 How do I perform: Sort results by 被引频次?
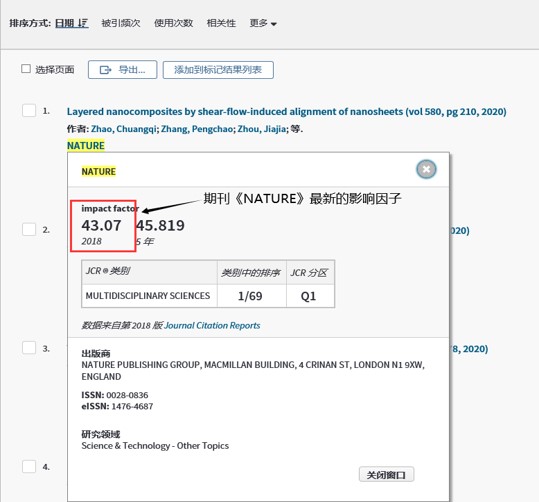121,23
